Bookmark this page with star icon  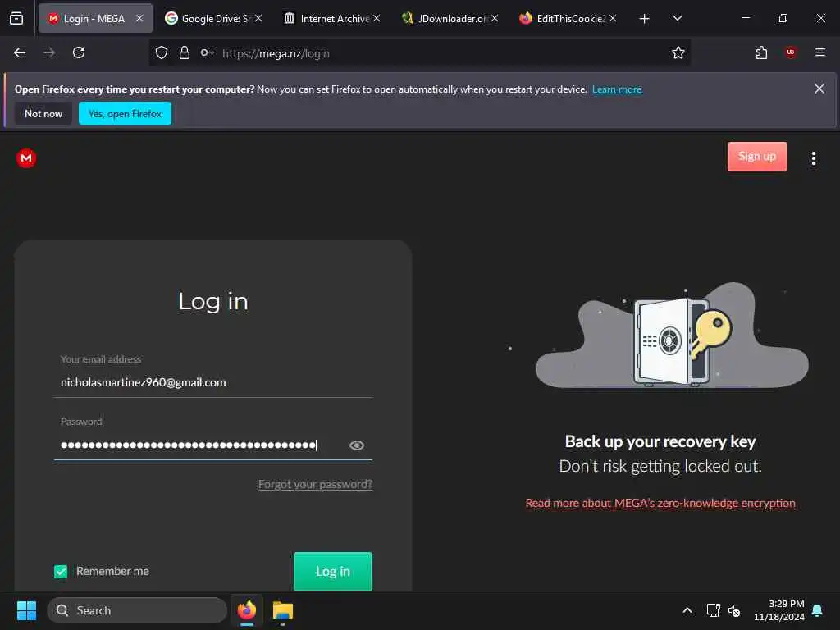pyautogui.click(x=678, y=53)
